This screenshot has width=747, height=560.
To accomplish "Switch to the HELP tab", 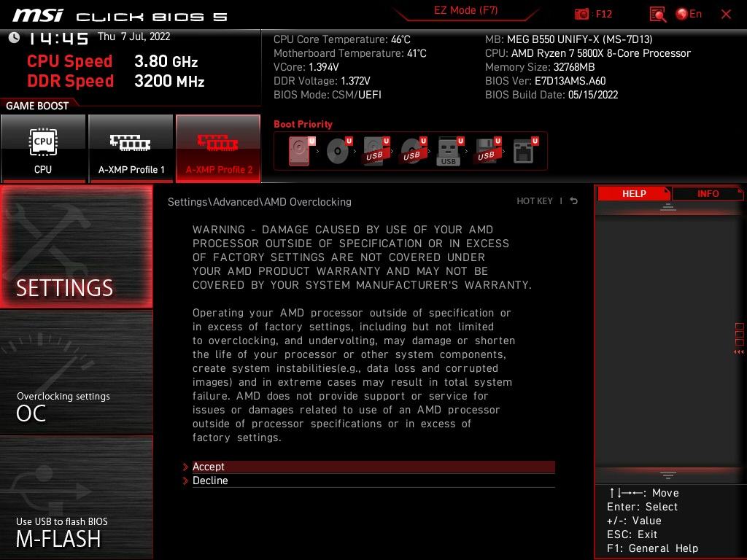I will point(634,193).
